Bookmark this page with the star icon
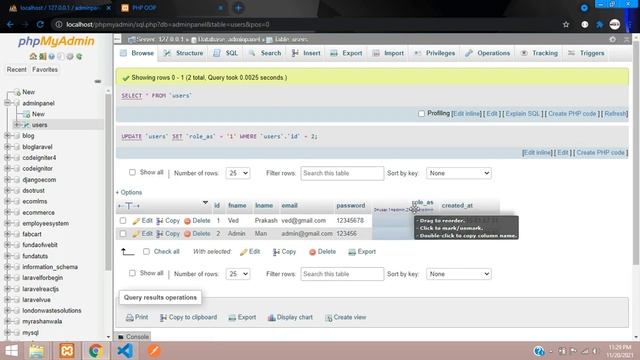The image size is (640, 360). pyautogui.click(x=566, y=24)
